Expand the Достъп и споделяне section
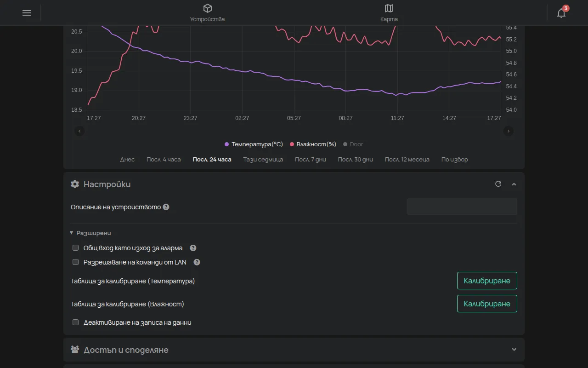 coord(514,350)
